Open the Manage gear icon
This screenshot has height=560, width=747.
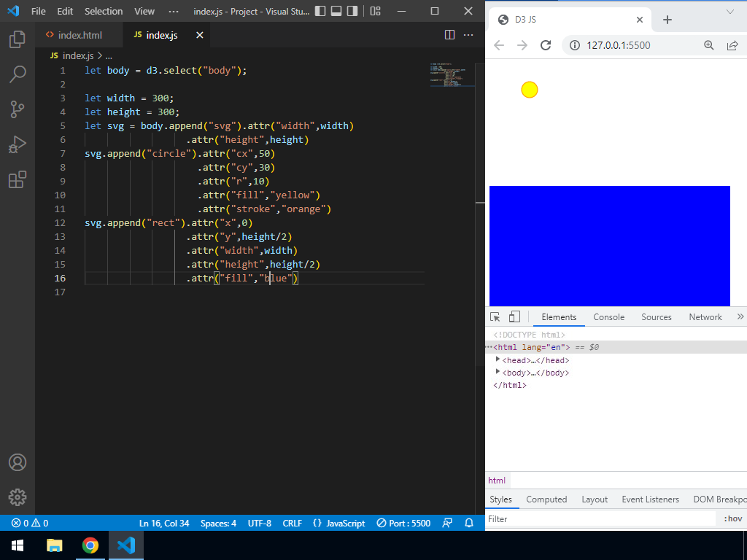click(18, 497)
